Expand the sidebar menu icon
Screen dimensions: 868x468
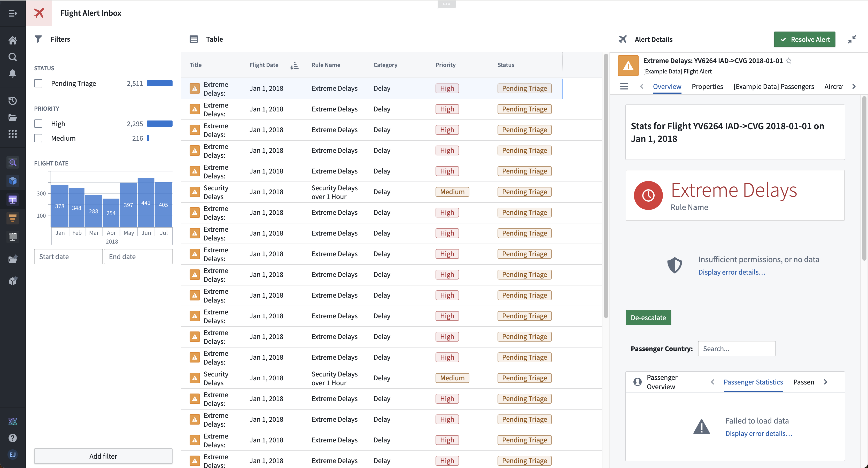pyautogui.click(x=12, y=13)
